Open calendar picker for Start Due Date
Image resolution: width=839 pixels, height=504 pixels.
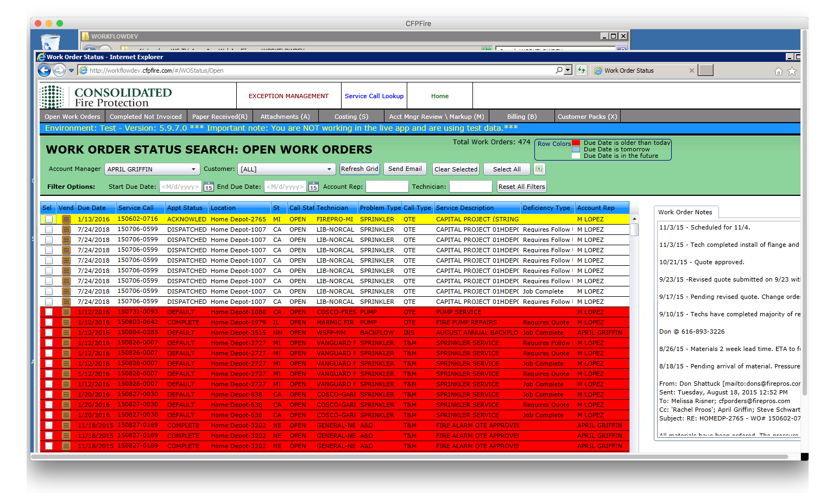pos(209,187)
